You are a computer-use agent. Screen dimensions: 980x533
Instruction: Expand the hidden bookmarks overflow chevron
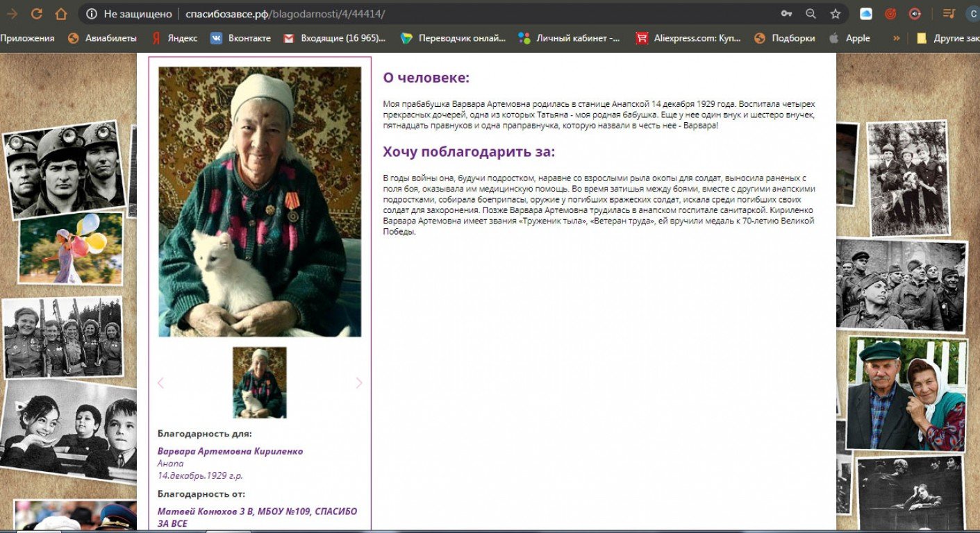tap(897, 38)
